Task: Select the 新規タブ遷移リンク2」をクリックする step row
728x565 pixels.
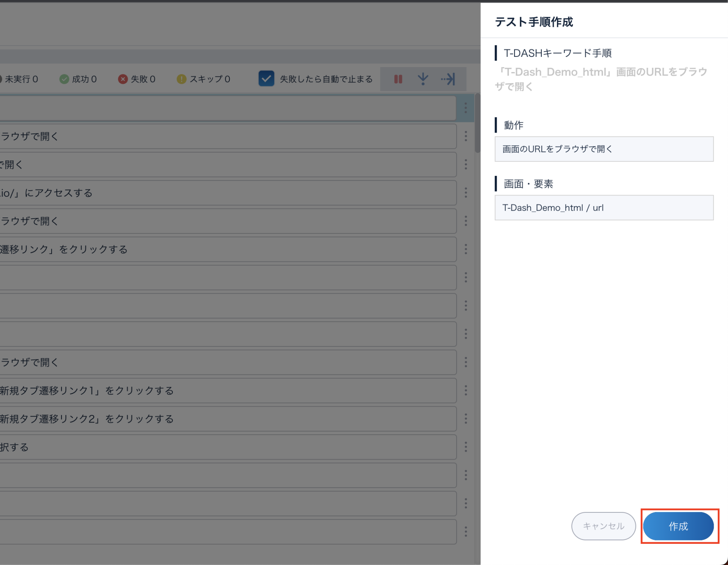Action: point(227,419)
